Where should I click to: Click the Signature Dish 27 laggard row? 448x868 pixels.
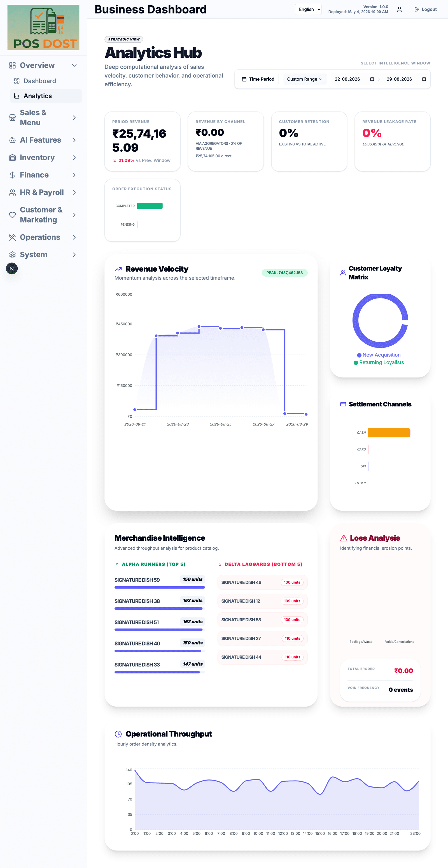tap(263, 638)
